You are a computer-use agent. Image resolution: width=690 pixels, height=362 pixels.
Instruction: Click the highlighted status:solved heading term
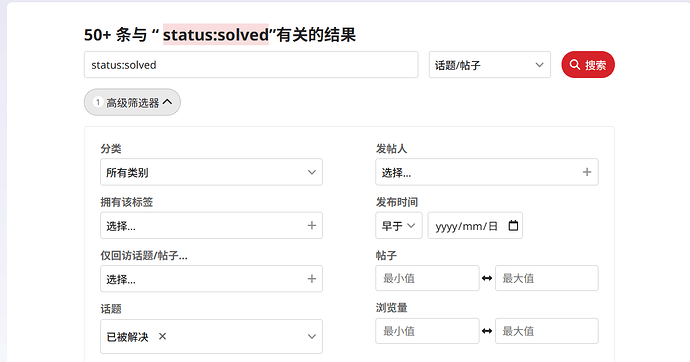click(x=216, y=34)
